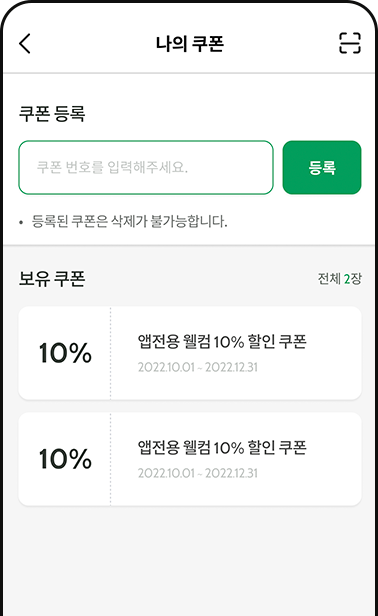Tap the first coupon's 10% discount label
The image size is (378, 616).
click(x=65, y=353)
